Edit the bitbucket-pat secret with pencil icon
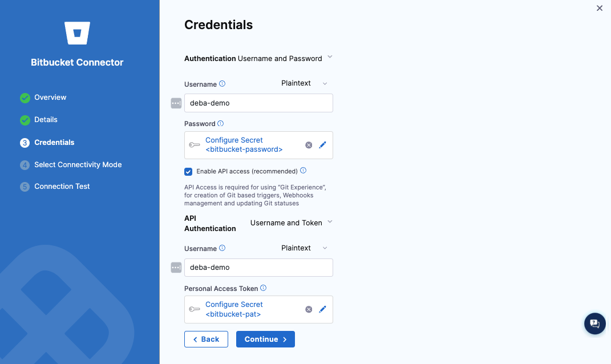Screen dimensions: 611x364 tap(322, 309)
